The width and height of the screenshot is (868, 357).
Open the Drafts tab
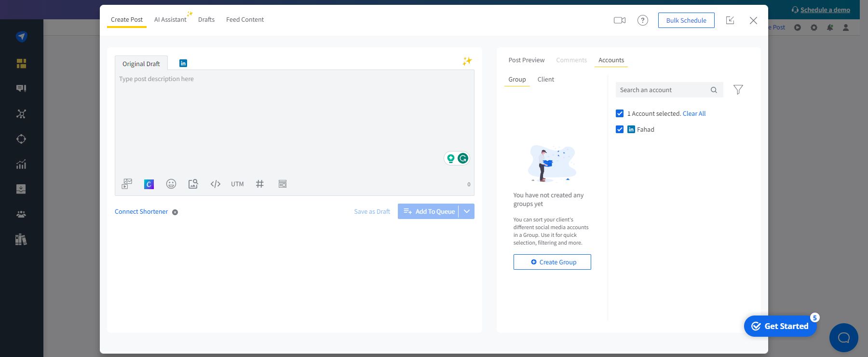click(x=206, y=19)
